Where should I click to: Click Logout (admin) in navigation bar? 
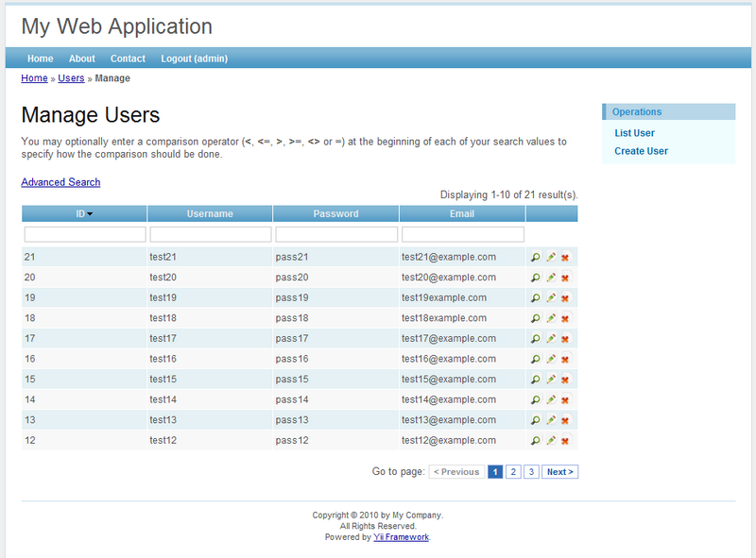[x=195, y=59]
